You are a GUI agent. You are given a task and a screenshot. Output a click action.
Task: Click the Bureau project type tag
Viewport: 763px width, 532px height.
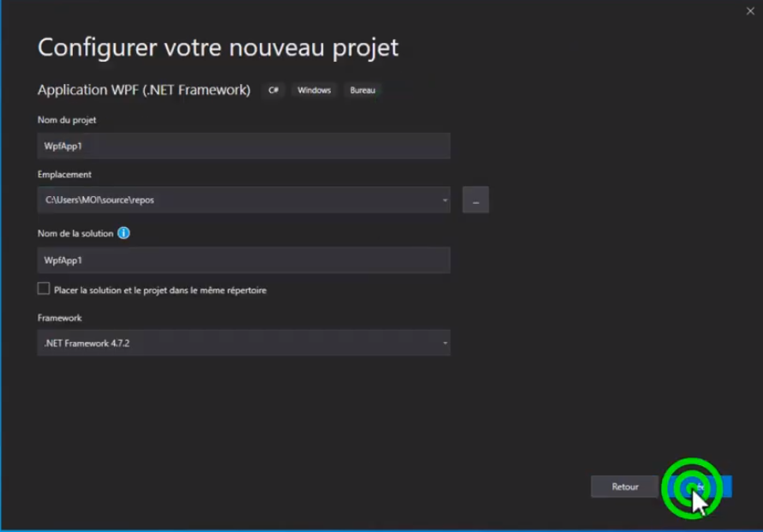(x=363, y=90)
